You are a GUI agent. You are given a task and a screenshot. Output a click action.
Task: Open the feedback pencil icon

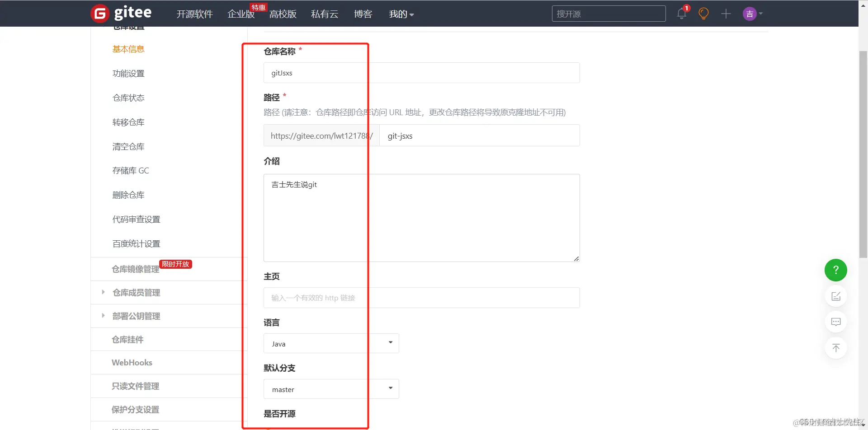(836, 296)
